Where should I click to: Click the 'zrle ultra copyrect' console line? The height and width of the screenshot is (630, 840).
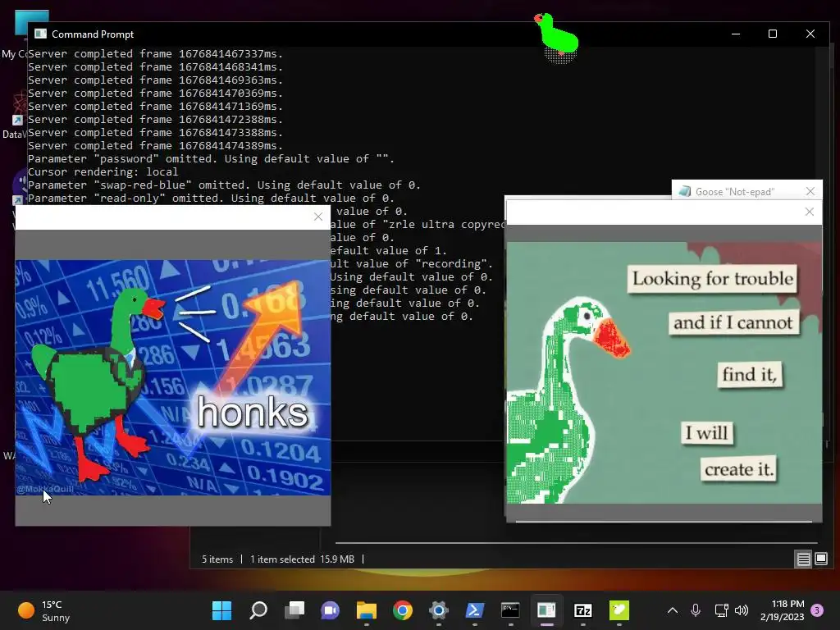(418, 225)
